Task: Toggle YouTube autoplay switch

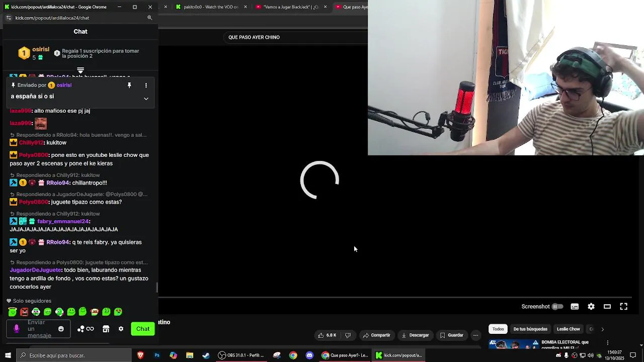Action: (557, 307)
